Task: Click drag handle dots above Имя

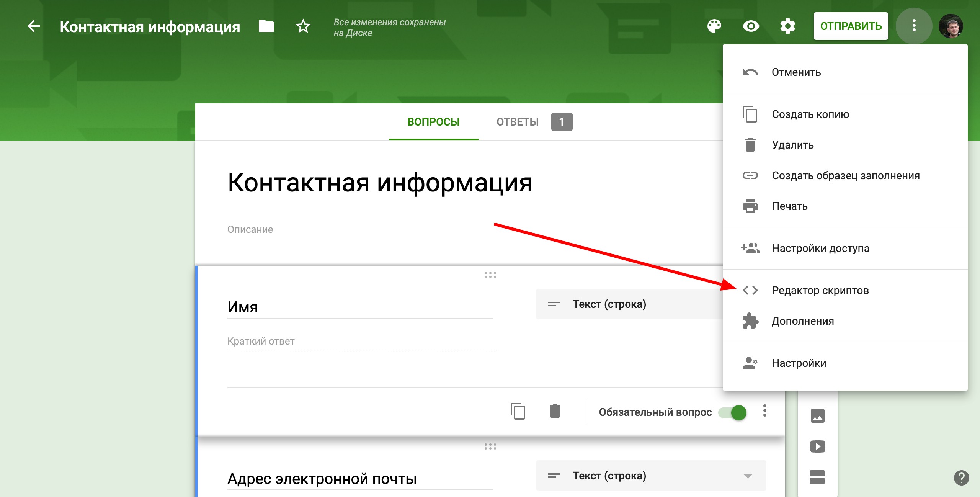Action: click(490, 275)
